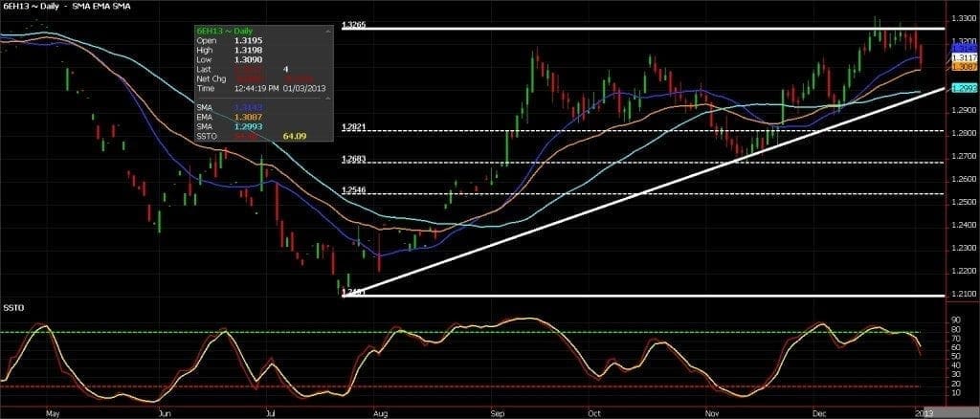Image resolution: width=980 pixels, height=419 pixels.
Task: Click the yellow SSTO value 64.09
Action: pyautogui.click(x=295, y=136)
